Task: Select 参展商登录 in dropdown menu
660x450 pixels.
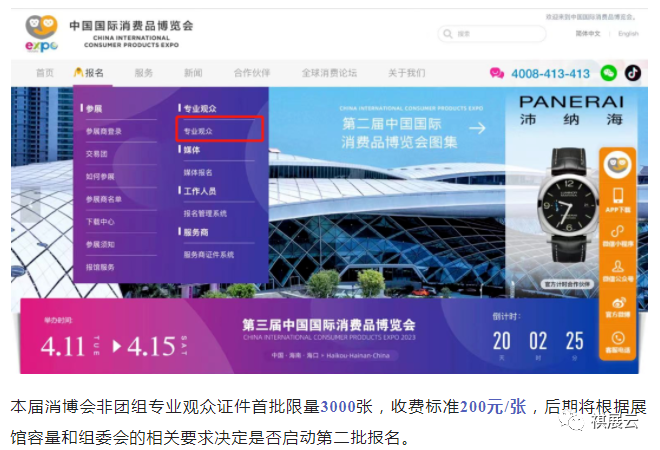Action: coord(104,131)
